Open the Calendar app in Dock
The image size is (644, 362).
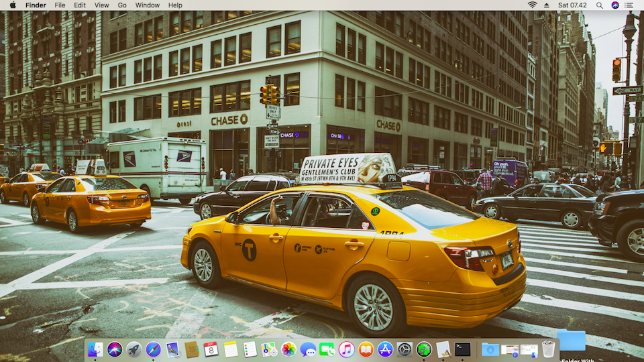pyautogui.click(x=211, y=349)
